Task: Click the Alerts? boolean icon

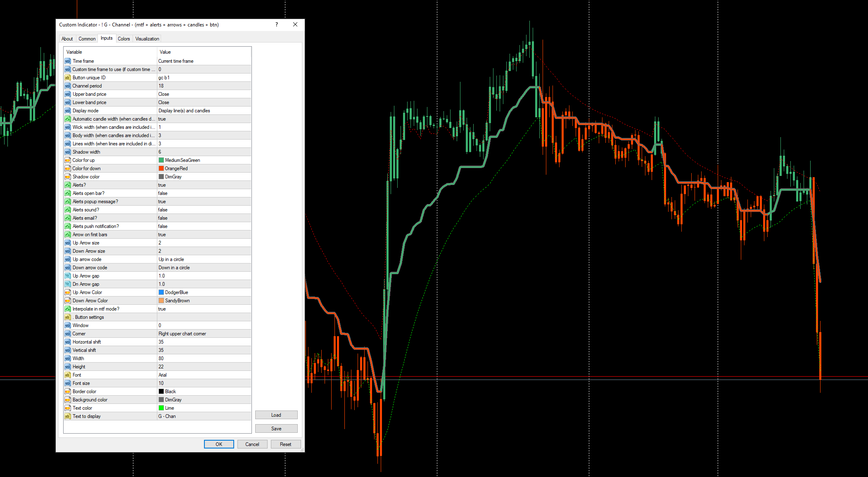Action: (68, 185)
